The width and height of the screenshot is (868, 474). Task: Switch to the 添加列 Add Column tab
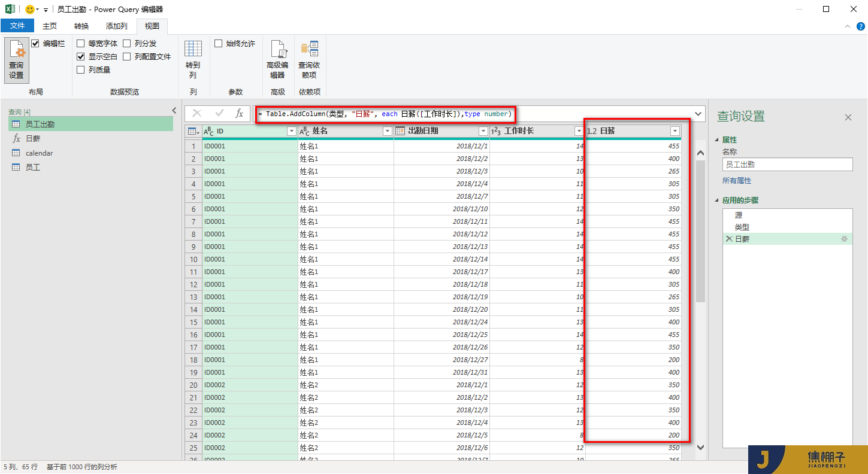pyautogui.click(x=116, y=26)
